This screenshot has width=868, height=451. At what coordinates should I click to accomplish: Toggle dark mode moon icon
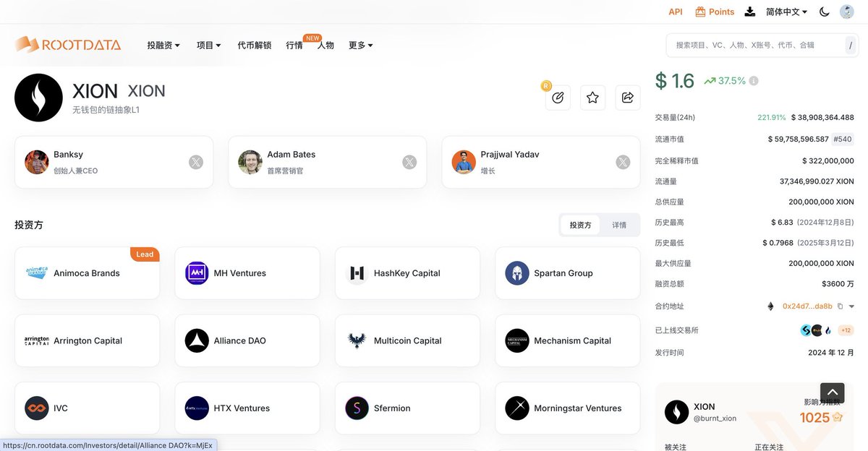coord(824,12)
